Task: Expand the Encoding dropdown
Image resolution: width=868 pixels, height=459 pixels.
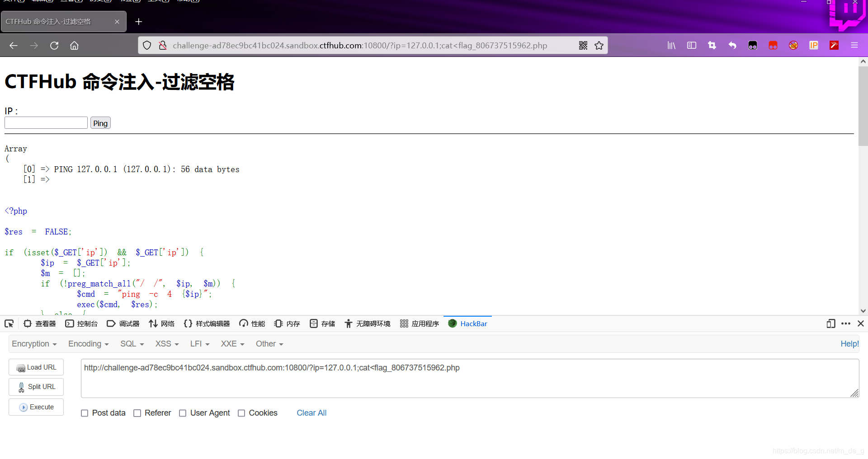Action: 89,344
